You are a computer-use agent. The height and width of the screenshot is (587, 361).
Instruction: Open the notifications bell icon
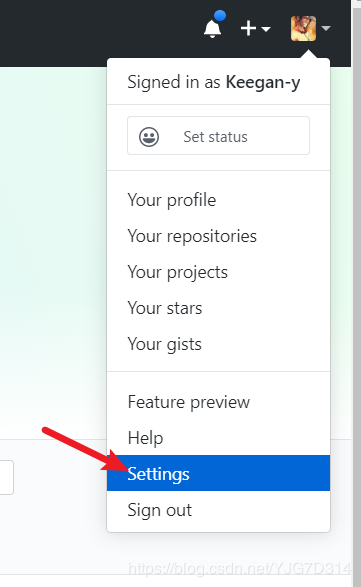tap(212, 28)
